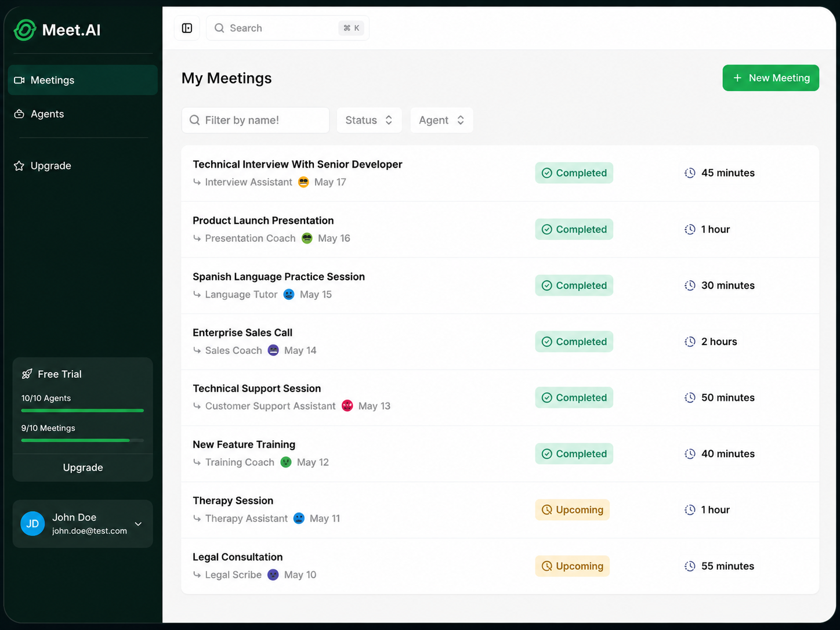Image resolution: width=840 pixels, height=630 pixels.
Task: Click the Upcoming badge for Legal Consultation
Action: [572, 566]
